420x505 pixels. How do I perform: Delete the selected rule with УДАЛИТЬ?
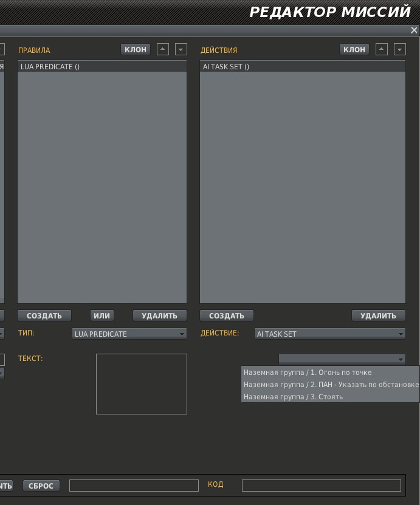159,315
